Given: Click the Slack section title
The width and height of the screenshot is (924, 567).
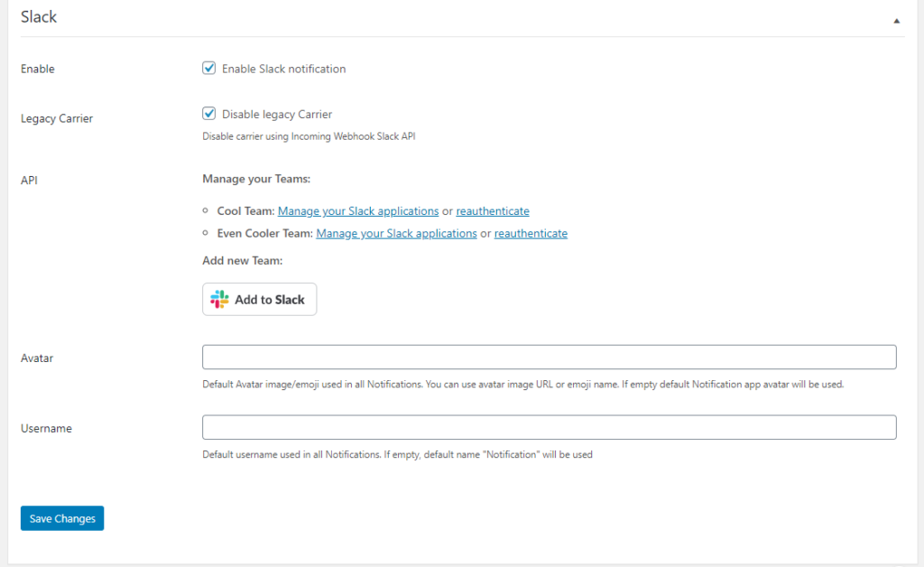Looking at the screenshot, I should coord(38,16).
